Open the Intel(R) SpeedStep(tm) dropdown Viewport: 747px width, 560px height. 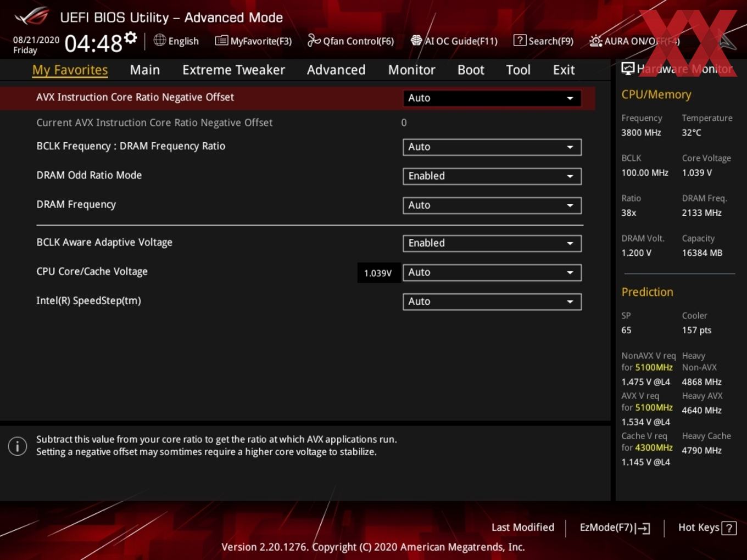(x=492, y=301)
